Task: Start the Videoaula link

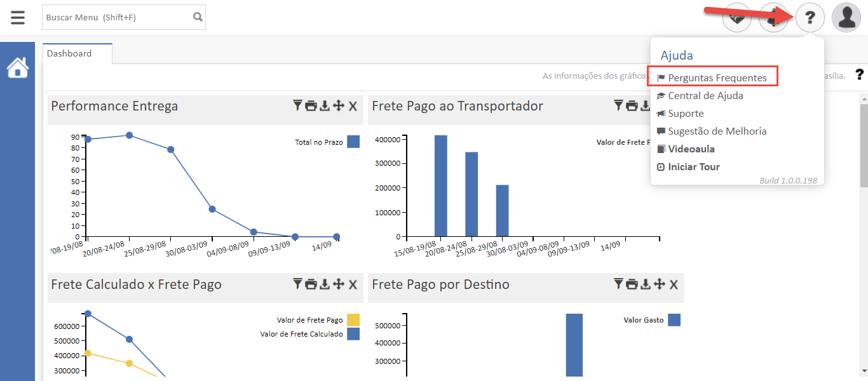Action: 691,149
